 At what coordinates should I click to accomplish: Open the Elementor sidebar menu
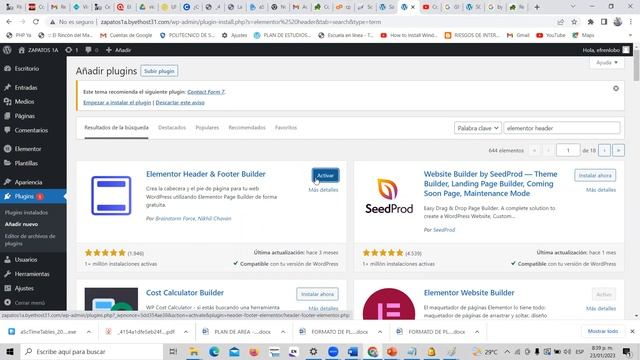pos(28,149)
